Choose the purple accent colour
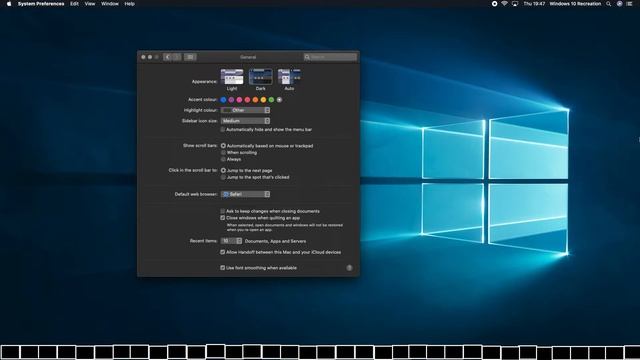This screenshot has width=640, height=360. pos(231,100)
